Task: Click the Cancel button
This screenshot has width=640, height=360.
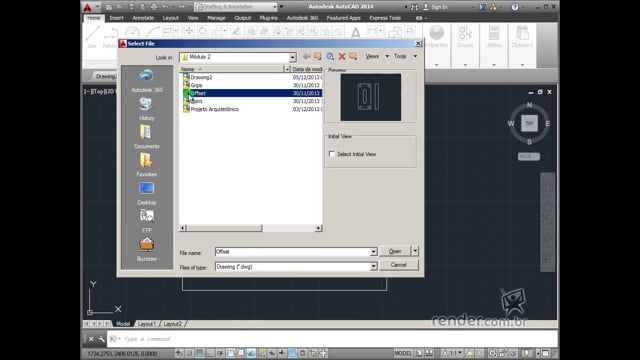Action: (x=399, y=265)
